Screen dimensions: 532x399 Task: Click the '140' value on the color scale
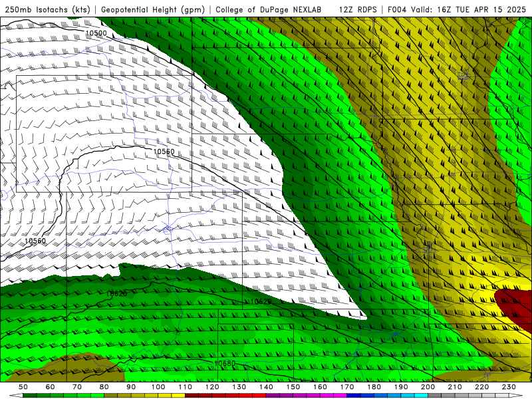point(266,387)
